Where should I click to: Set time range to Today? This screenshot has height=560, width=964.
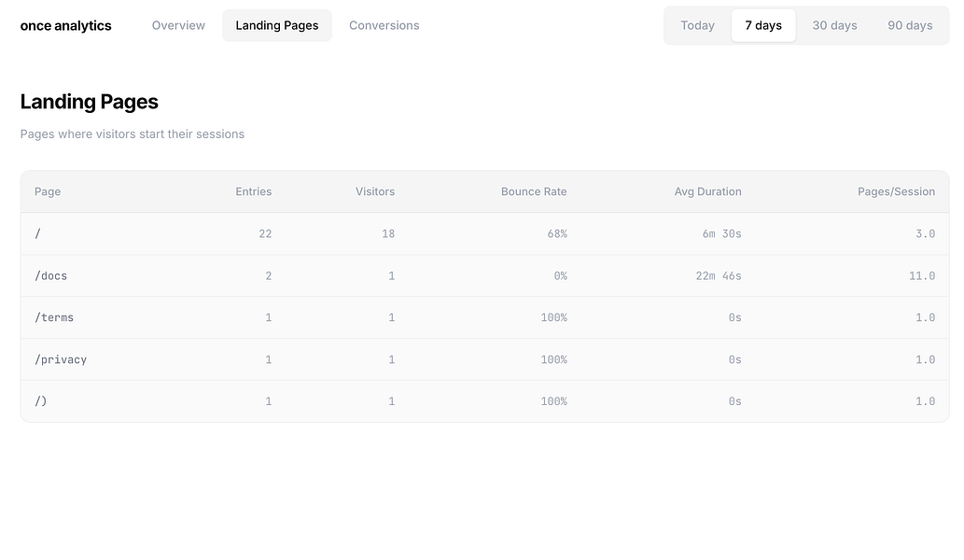tap(697, 25)
